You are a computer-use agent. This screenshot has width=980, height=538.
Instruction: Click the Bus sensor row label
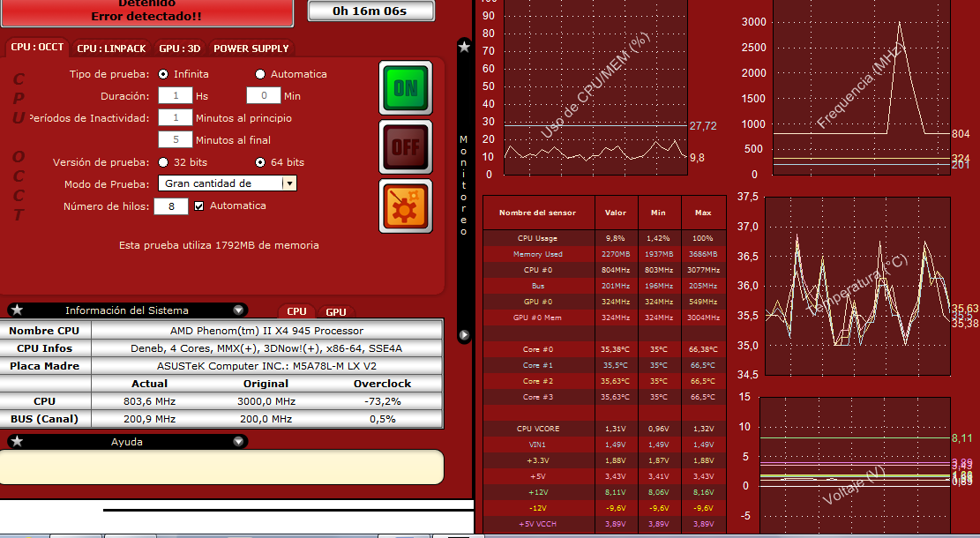point(537,286)
